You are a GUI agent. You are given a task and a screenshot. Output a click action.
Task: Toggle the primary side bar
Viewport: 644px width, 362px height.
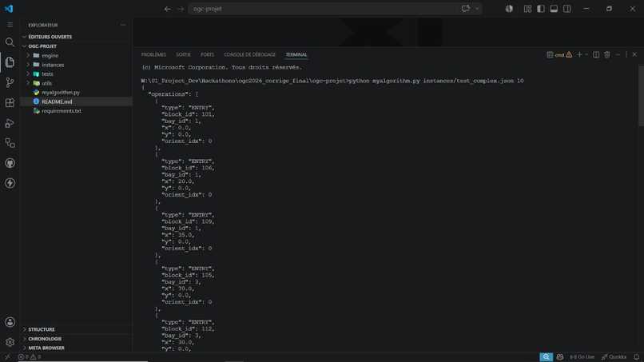pos(541,9)
